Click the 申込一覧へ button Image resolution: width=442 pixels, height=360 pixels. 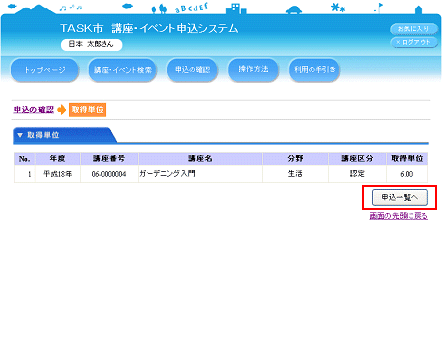[400, 198]
